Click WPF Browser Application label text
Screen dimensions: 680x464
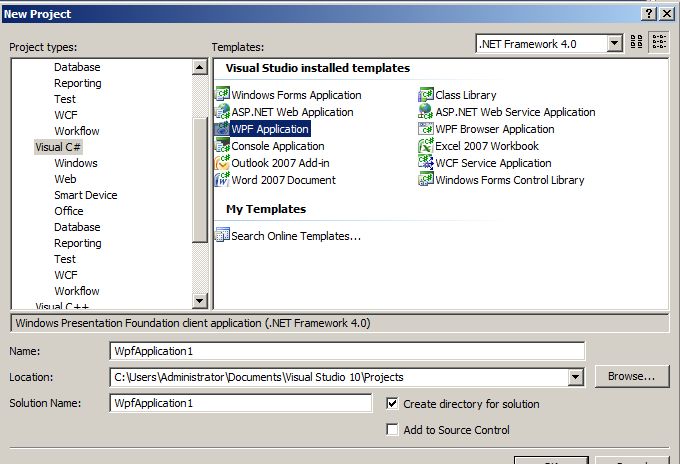(x=495, y=129)
